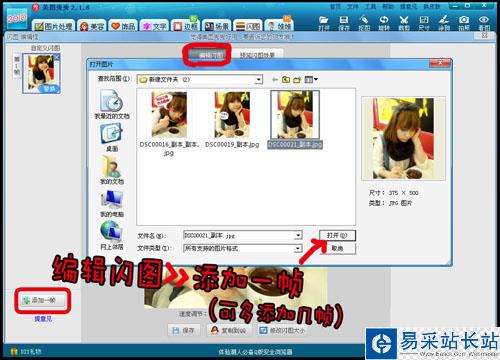Click the QQ安全浏览器 link in status bar
The image size is (500, 360).
point(255,352)
